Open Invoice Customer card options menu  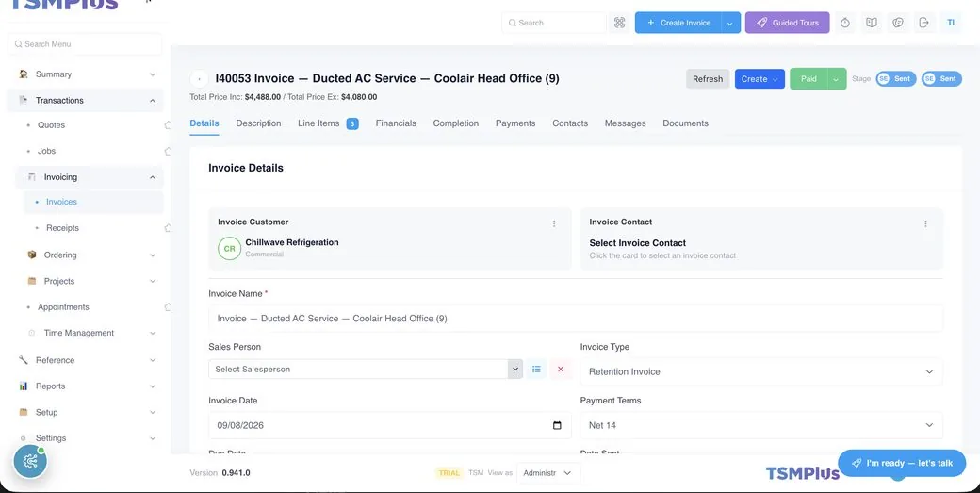554,223
